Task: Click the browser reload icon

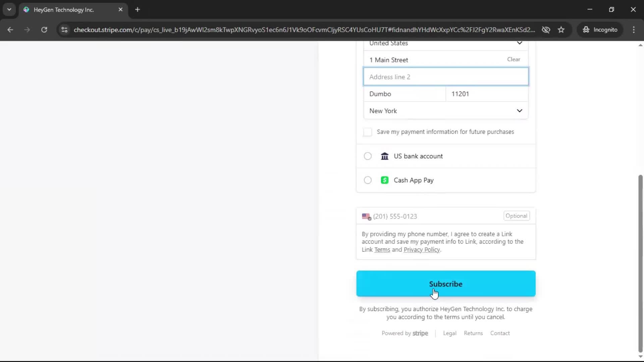Action: (x=44, y=30)
